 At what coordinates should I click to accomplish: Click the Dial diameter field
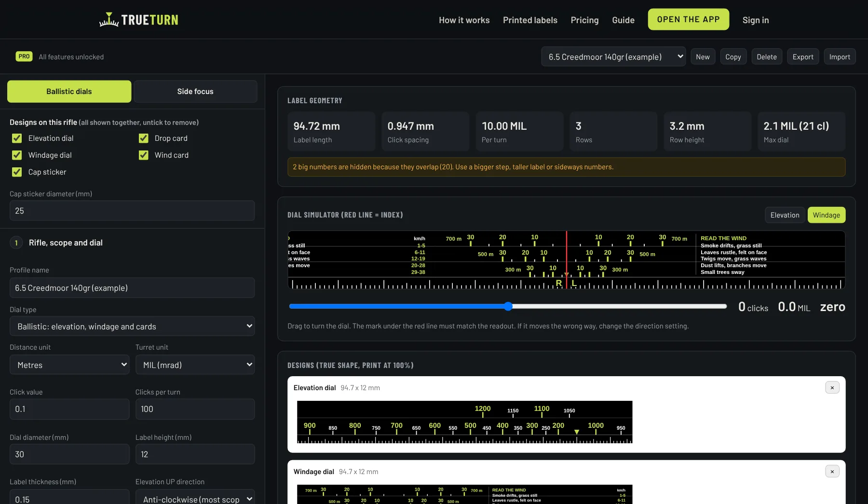(69, 454)
